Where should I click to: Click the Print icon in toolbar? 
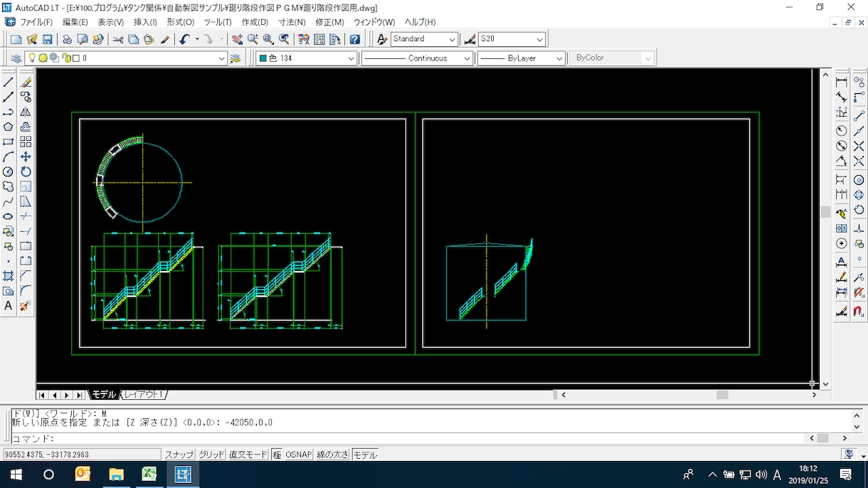coord(67,39)
